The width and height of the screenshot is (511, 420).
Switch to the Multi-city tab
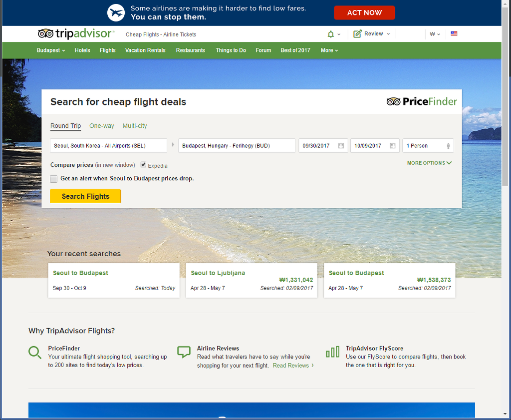coord(135,126)
